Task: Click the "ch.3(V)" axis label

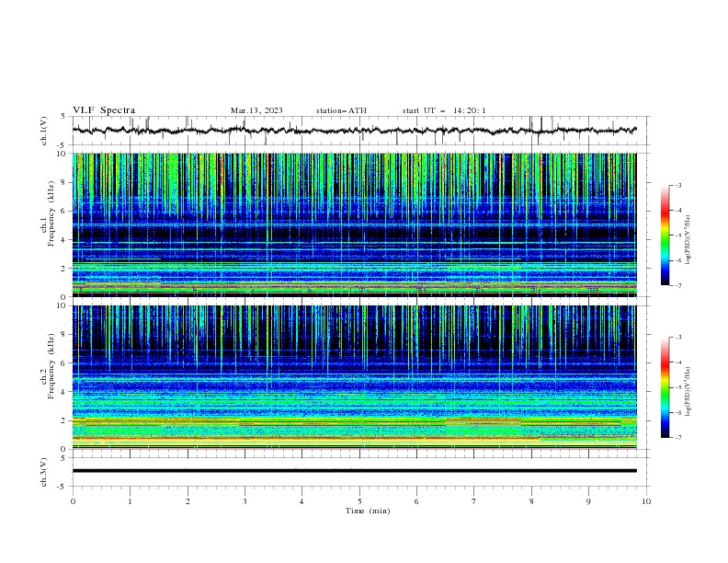Action: (x=44, y=472)
